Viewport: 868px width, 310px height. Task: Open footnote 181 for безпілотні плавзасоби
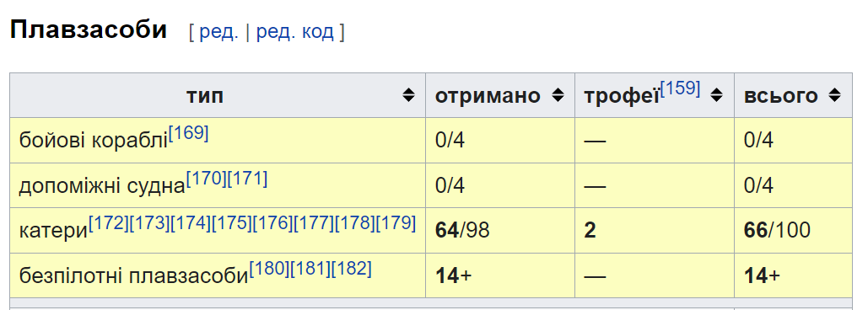(x=310, y=269)
